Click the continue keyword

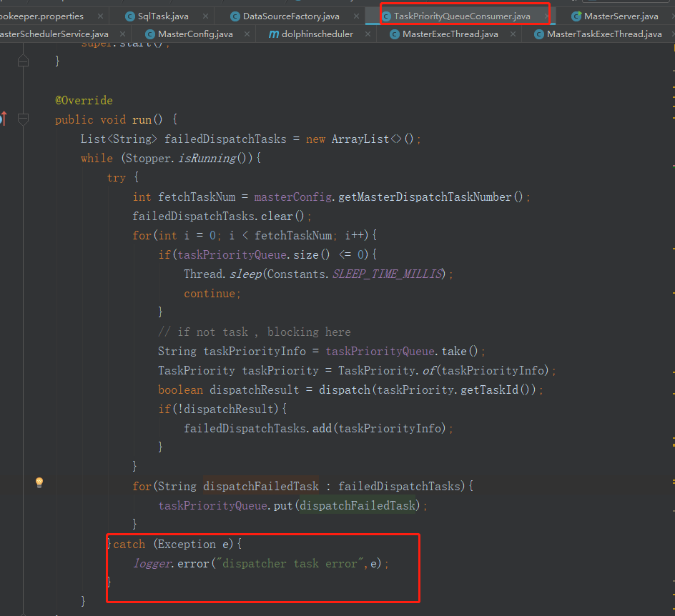click(x=210, y=294)
